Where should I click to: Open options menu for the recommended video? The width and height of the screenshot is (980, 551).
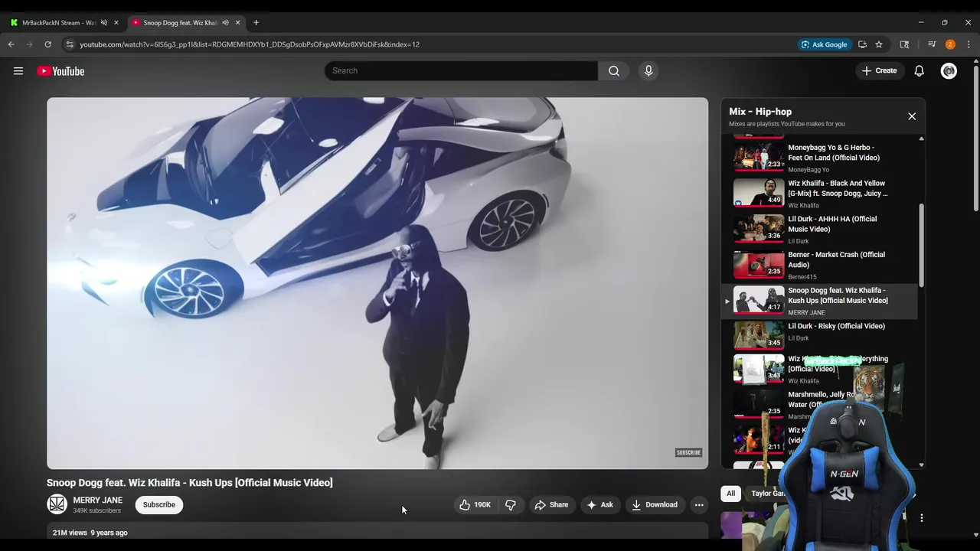[922, 518]
